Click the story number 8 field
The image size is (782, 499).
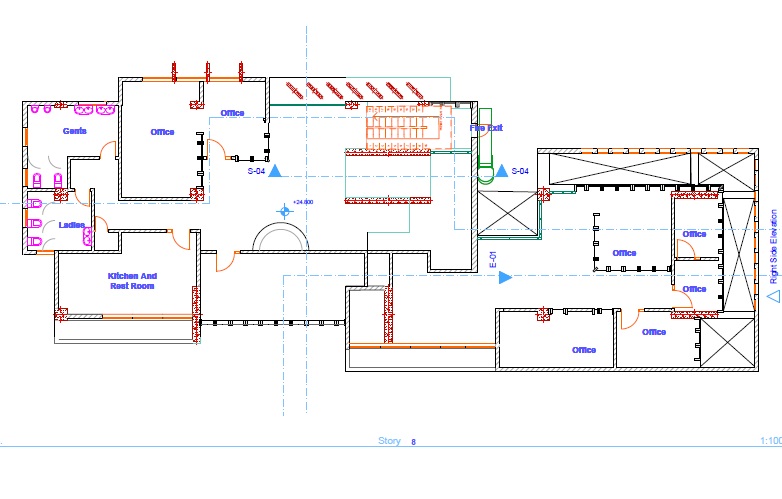coord(413,441)
